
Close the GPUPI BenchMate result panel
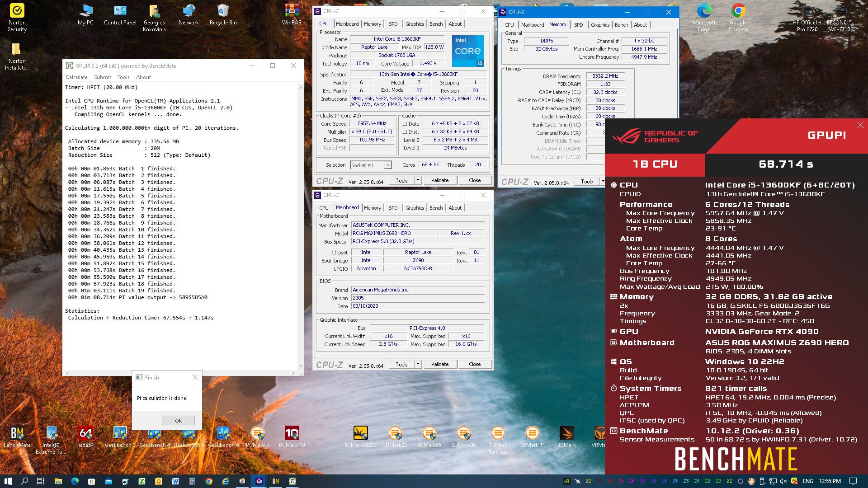coord(860,125)
